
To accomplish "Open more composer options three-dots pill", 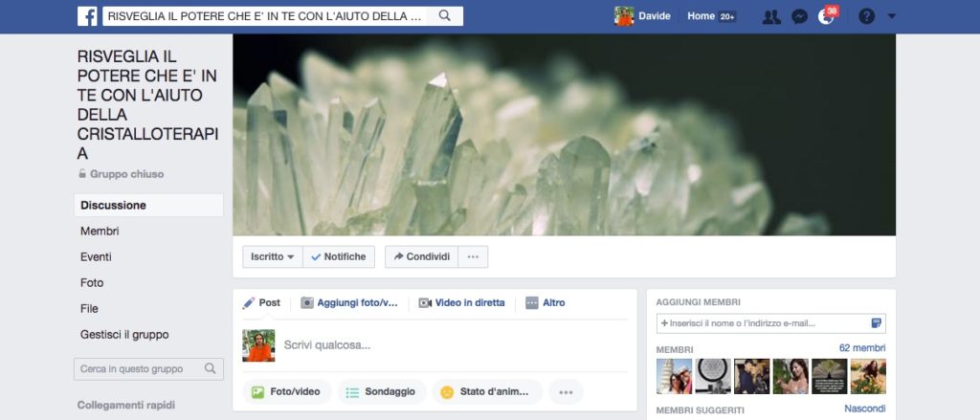I will (566, 392).
